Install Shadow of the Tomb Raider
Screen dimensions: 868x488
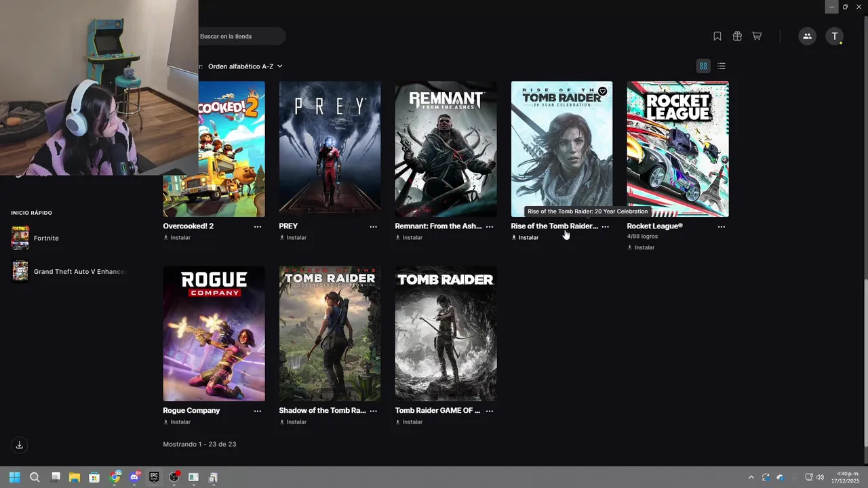(293, 422)
